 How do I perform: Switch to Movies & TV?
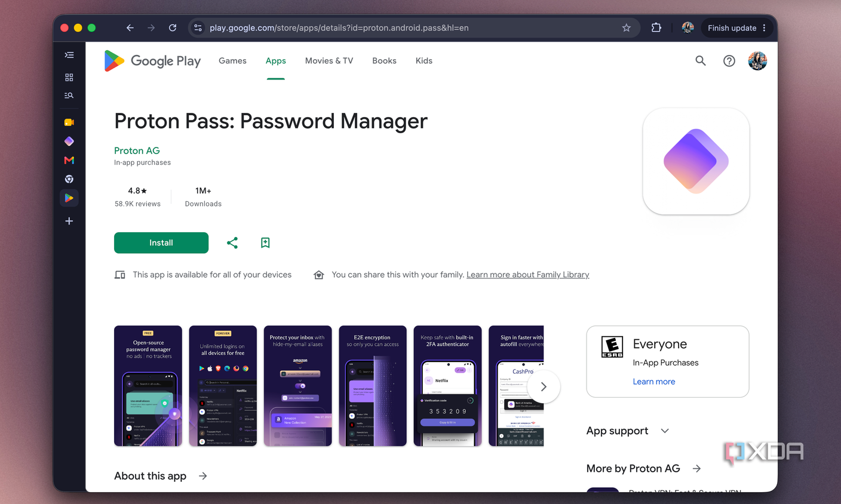coord(329,61)
